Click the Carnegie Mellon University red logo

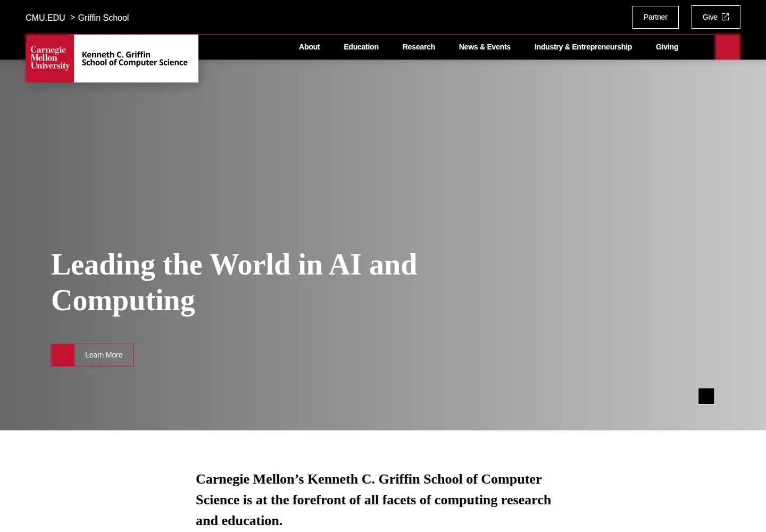pos(50,59)
